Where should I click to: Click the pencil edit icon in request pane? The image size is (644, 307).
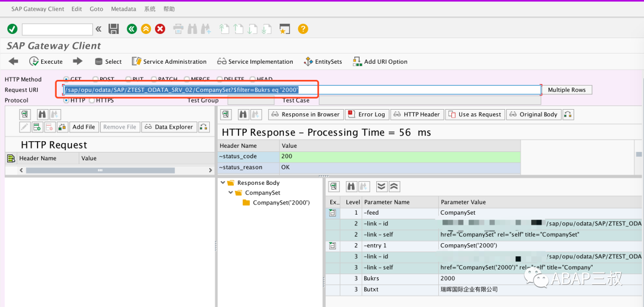click(x=24, y=127)
